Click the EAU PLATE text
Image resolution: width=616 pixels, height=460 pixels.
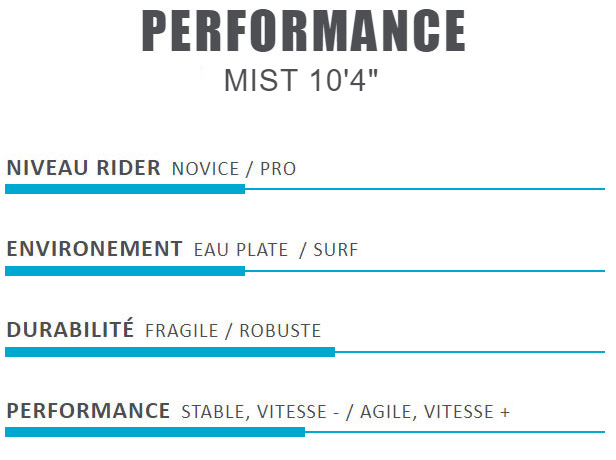click(x=241, y=250)
